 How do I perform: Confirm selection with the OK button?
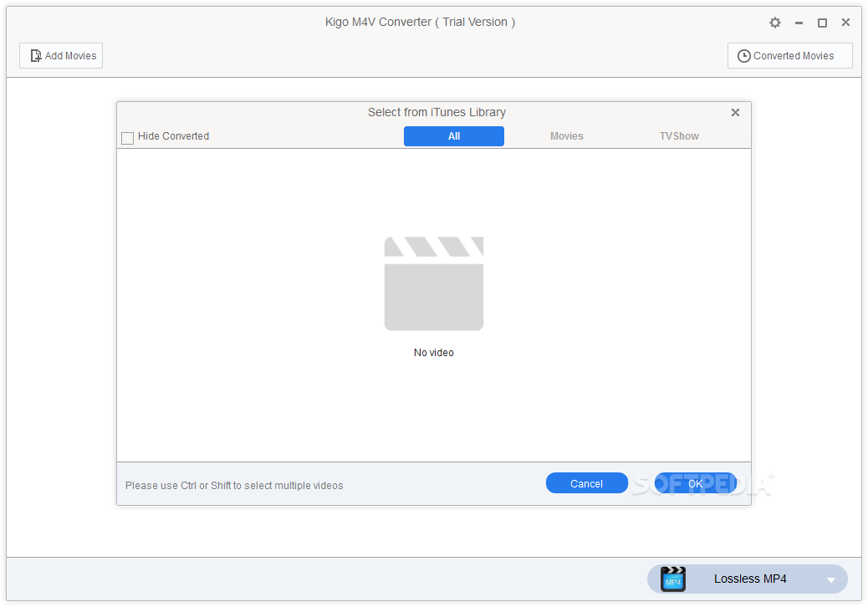coord(695,483)
